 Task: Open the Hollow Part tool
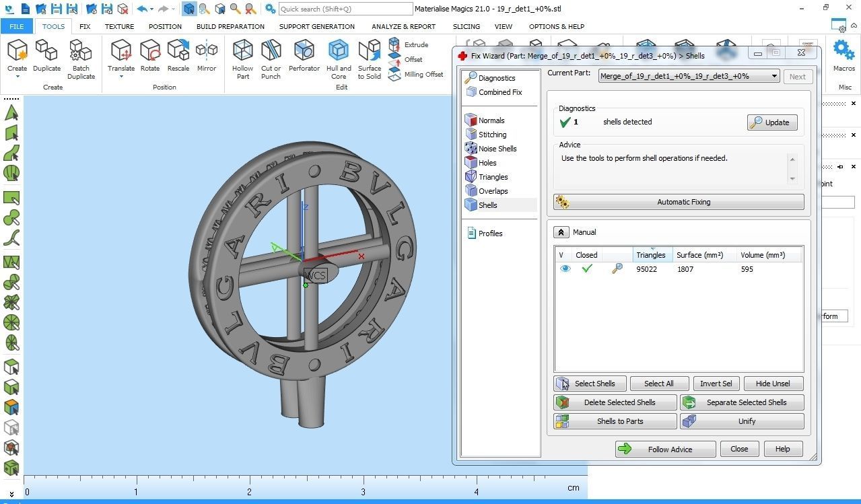coord(243,59)
